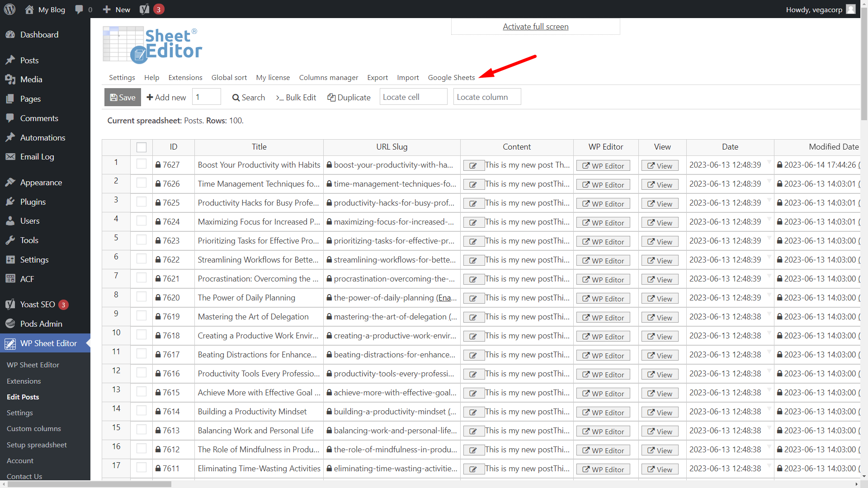Open the Yoast SEO notification icon in admin bar
The height and width of the screenshot is (488, 868).
coord(144,9)
